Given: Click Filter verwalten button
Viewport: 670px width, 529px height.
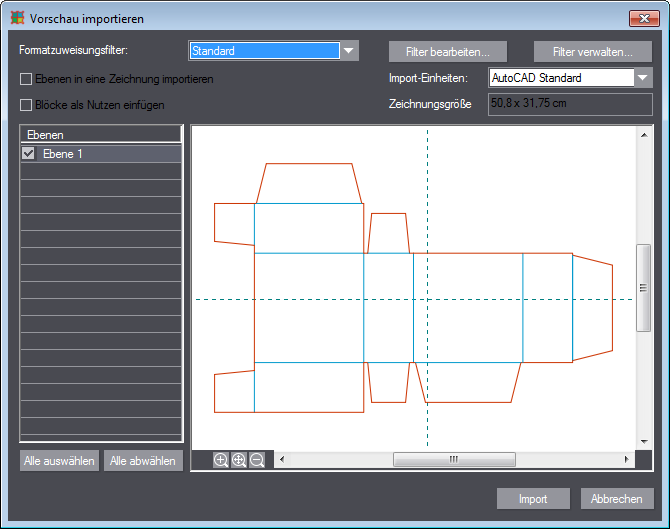Looking at the screenshot, I should (593, 52).
